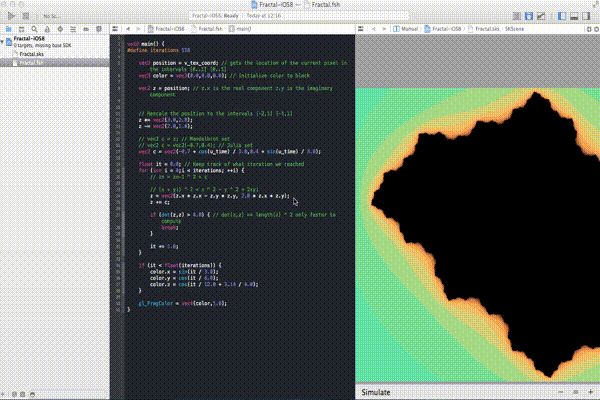
Task: Switch to the Version editor
Action: pos(541,16)
